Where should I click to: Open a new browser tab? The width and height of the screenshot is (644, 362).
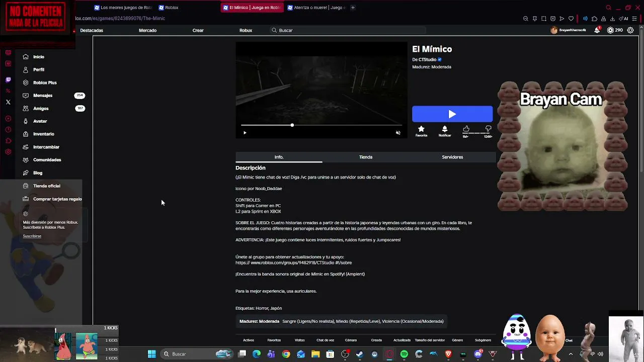click(x=353, y=8)
